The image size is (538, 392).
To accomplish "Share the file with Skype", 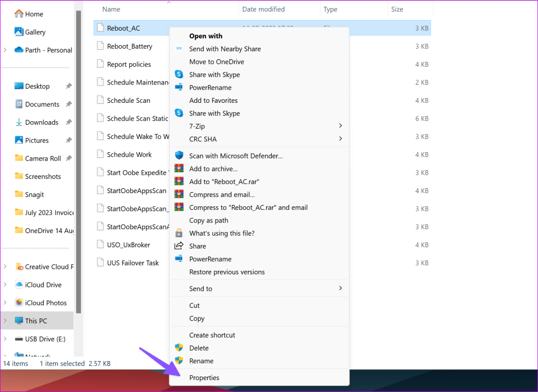I will click(x=213, y=74).
